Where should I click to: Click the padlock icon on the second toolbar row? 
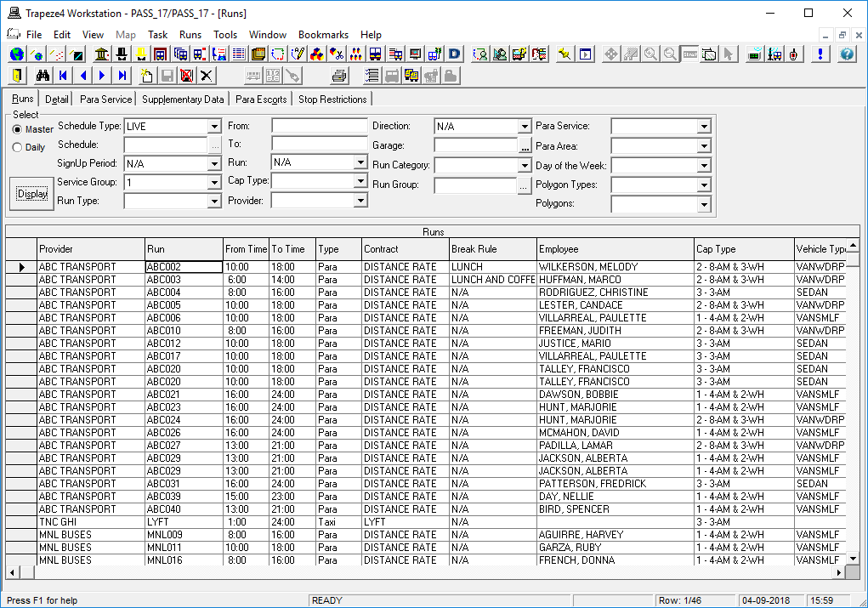448,75
